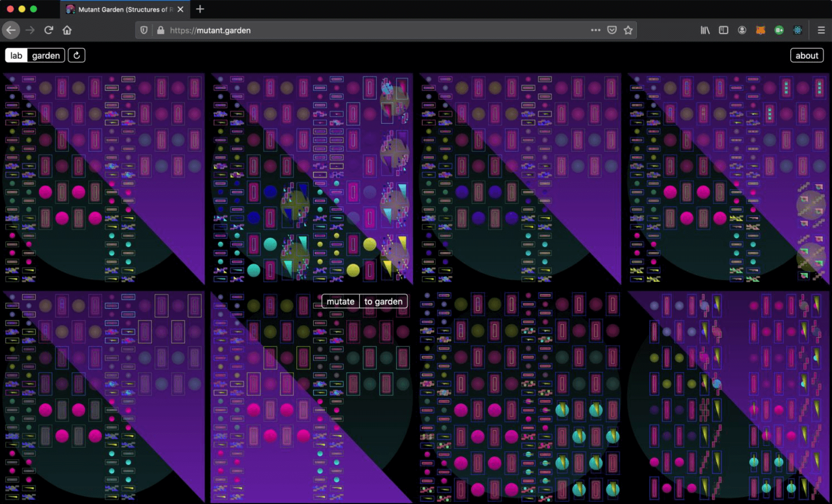Open the page actions ellipsis menu
The image size is (832, 504).
596,30
